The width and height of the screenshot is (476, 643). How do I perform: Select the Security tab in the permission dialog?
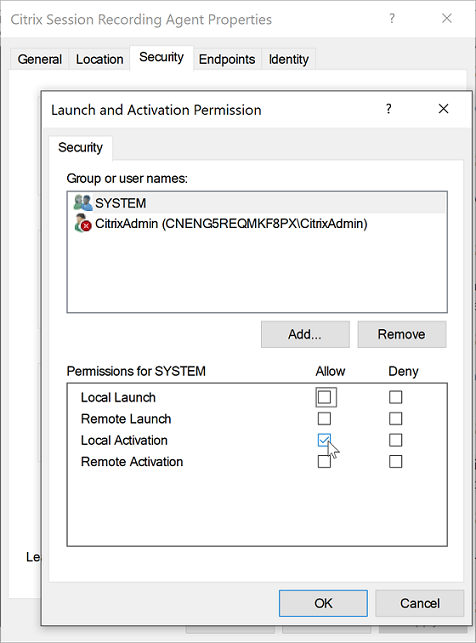80,148
